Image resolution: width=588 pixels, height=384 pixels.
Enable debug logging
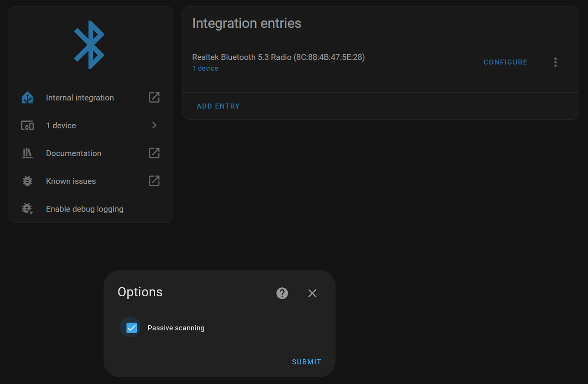(84, 209)
